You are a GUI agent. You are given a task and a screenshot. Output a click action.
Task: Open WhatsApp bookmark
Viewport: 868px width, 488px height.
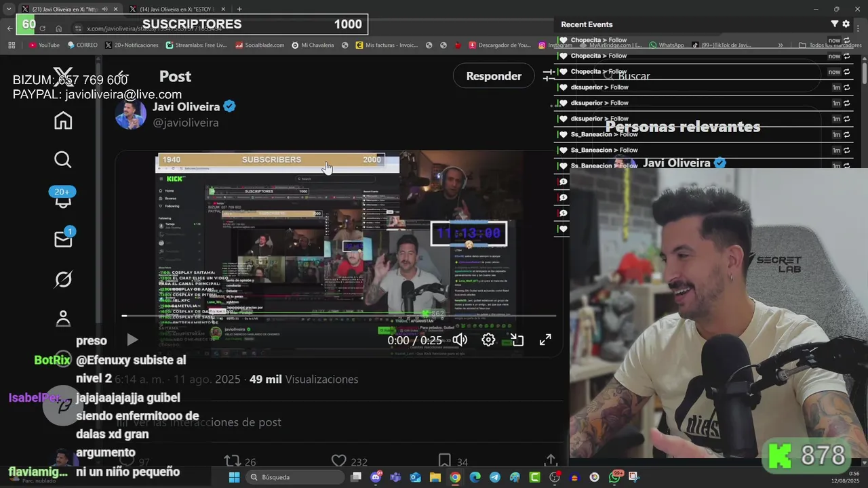667,45
